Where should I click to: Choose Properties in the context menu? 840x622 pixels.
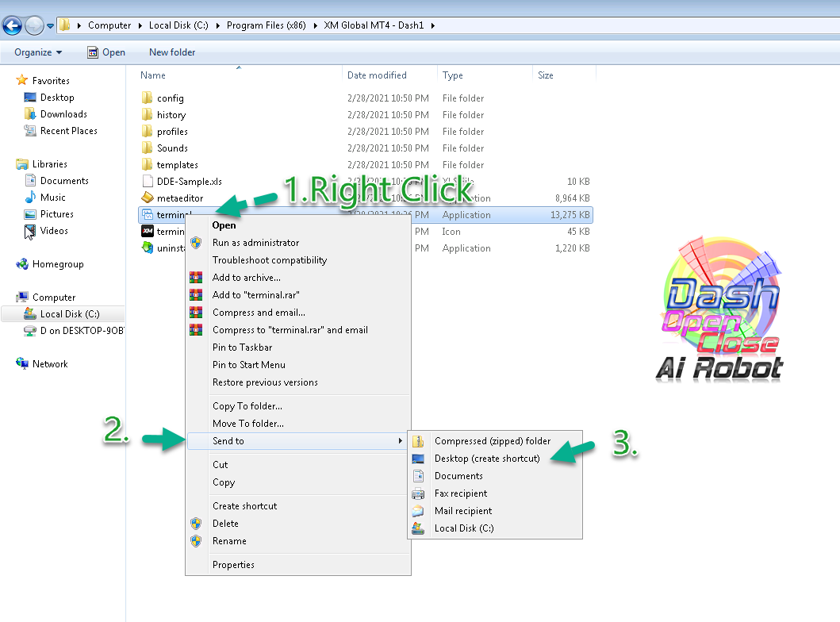pos(233,565)
